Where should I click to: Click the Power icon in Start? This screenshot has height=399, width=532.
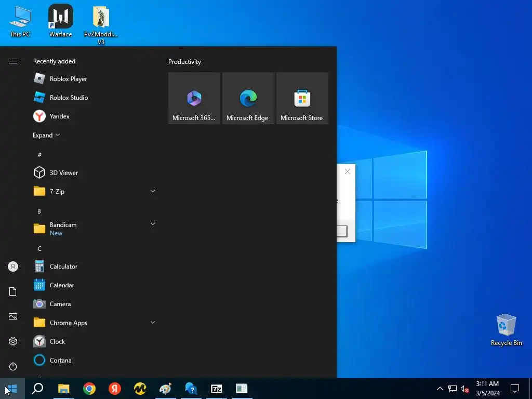point(13,366)
